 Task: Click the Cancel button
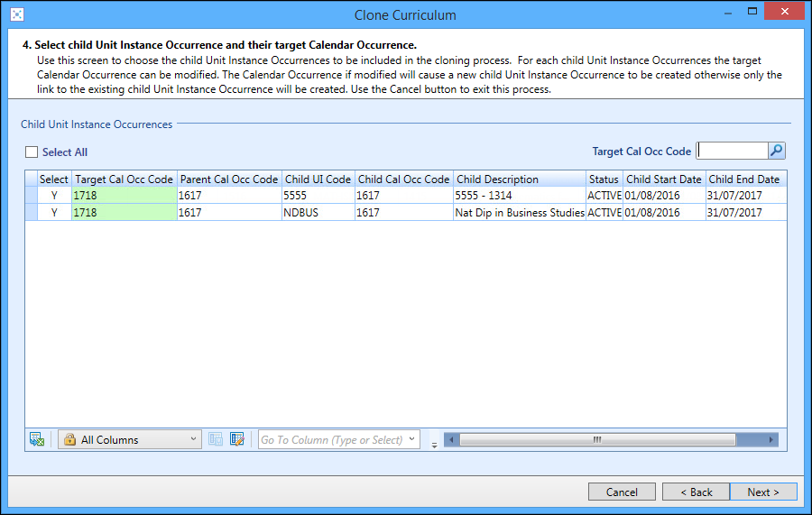[x=622, y=492]
